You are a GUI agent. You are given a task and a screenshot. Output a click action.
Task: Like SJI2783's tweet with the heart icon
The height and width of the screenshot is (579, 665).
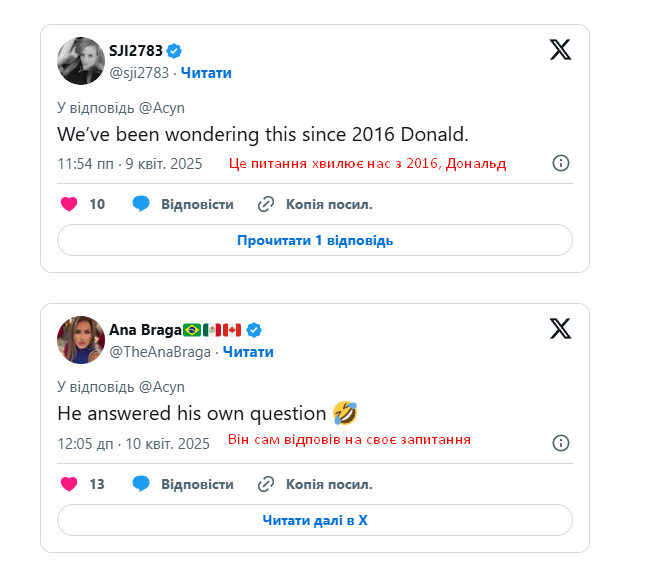coord(69,204)
